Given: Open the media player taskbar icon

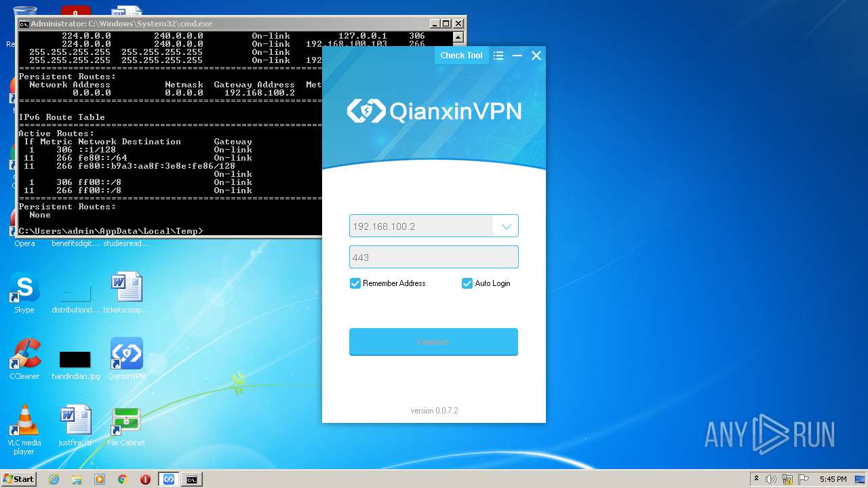Looking at the screenshot, I should coord(100,479).
